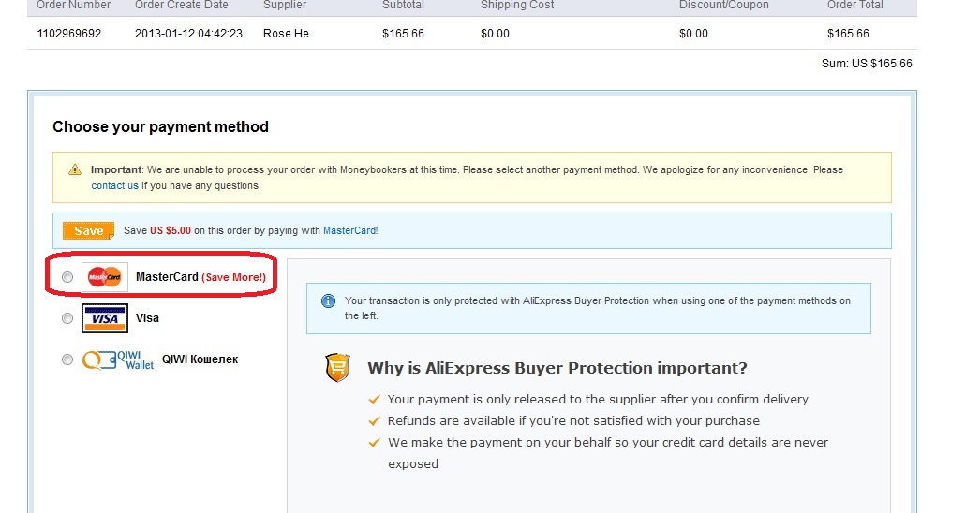The height and width of the screenshot is (513, 980).
Task: Click the Visa payment label
Action: [x=147, y=318]
